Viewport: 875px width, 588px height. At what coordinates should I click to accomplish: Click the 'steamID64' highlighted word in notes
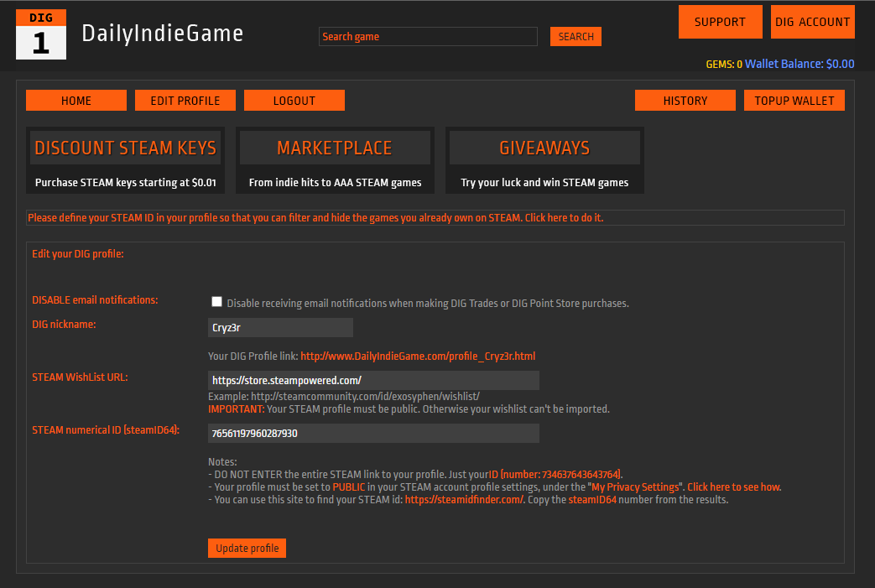tap(592, 500)
